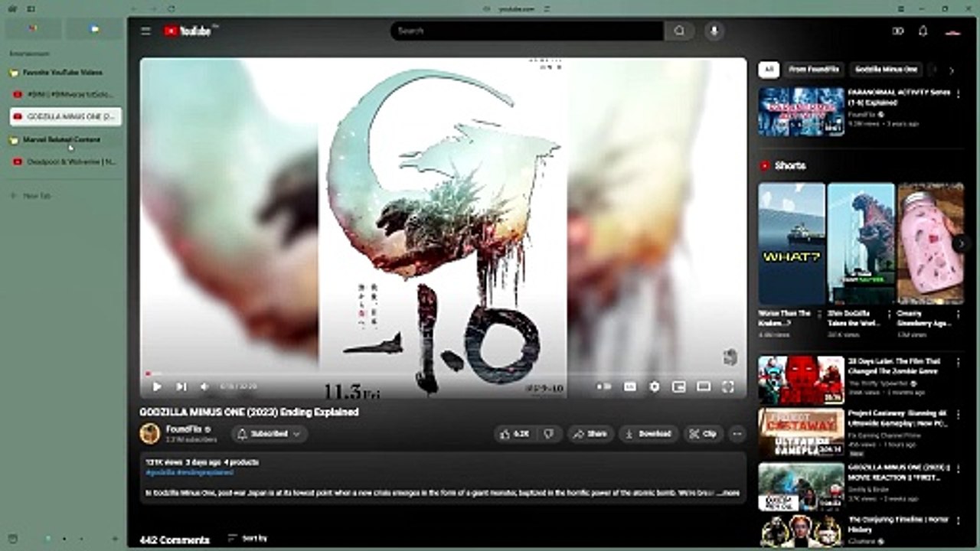980x551 pixels.
Task: Enable theater mode view
Action: pos(704,387)
